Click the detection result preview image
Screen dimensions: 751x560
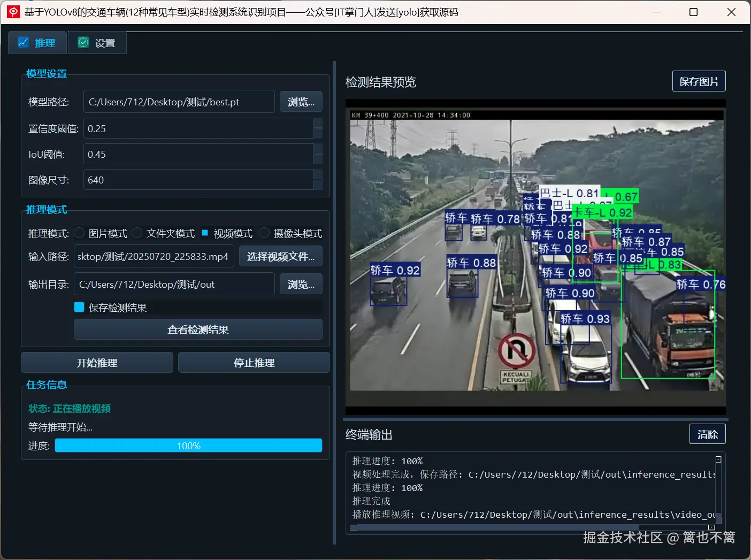(536, 257)
